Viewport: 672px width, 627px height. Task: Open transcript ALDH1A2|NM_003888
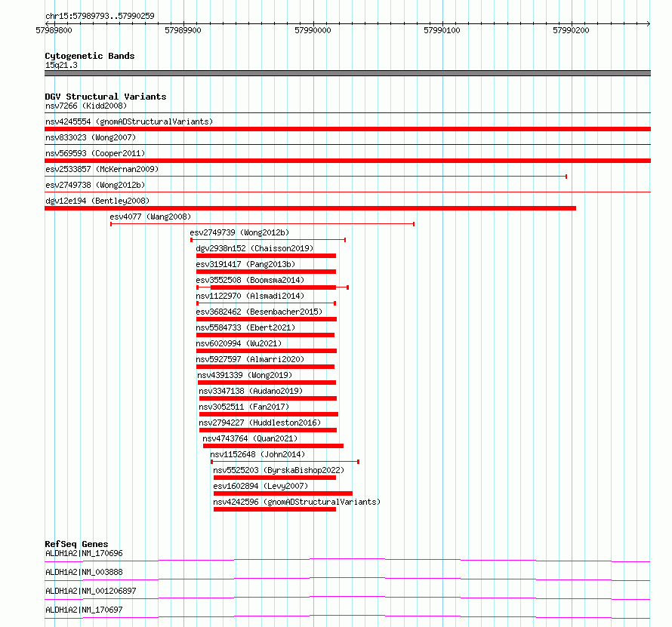point(84,572)
